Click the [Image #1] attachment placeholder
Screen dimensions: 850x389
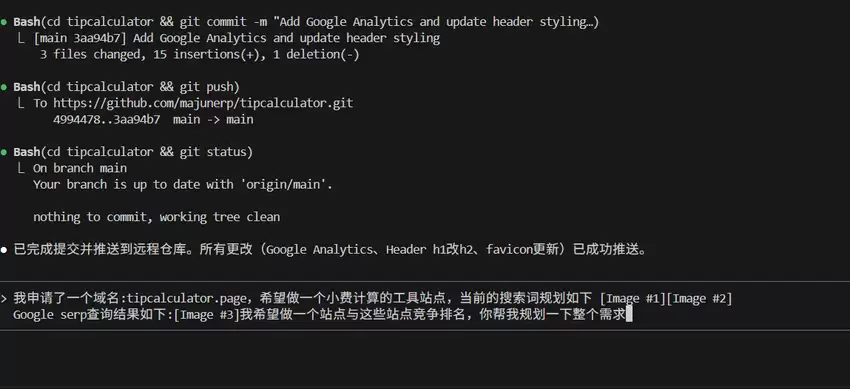coord(633,299)
